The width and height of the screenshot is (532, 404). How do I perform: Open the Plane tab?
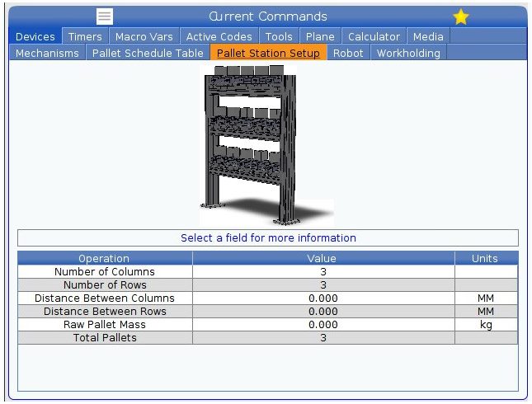[320, 36]
